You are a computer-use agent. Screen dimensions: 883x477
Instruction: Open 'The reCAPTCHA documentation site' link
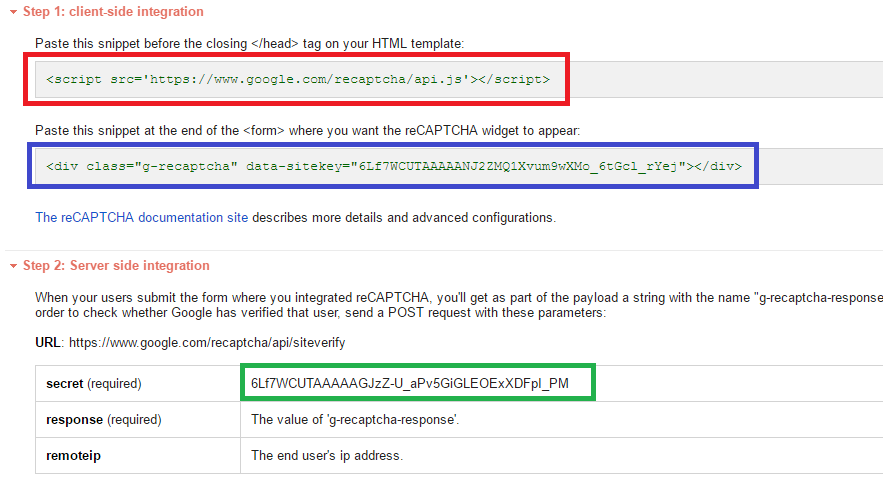click(x=141, y=217)
